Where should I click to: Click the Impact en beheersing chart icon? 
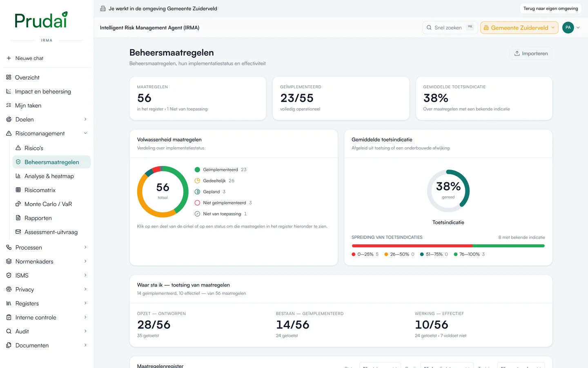(x=9, y=91)
